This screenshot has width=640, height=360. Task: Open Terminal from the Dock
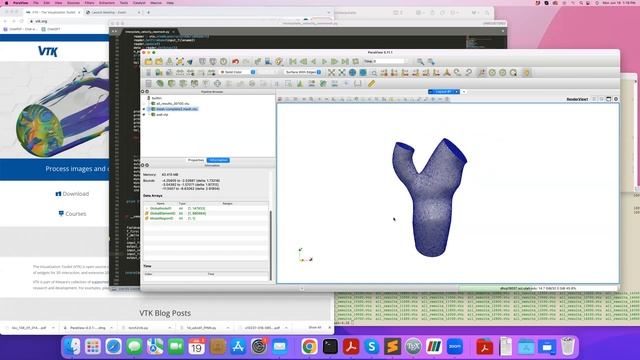point(330,347)
